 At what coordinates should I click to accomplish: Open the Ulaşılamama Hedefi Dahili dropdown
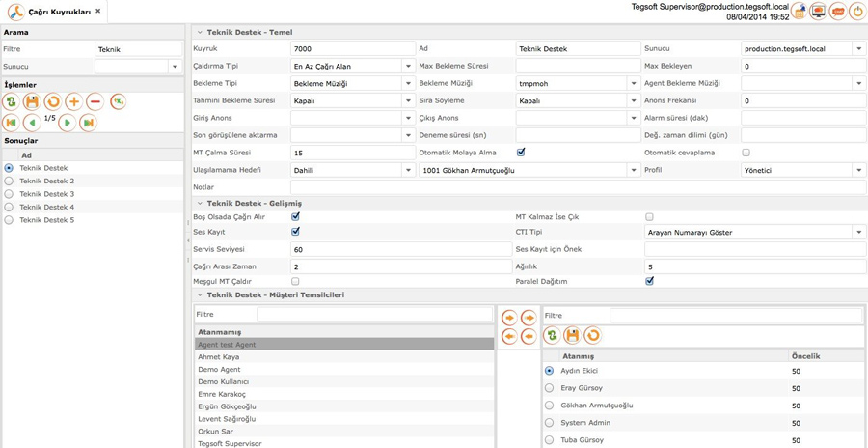point(408,170)
